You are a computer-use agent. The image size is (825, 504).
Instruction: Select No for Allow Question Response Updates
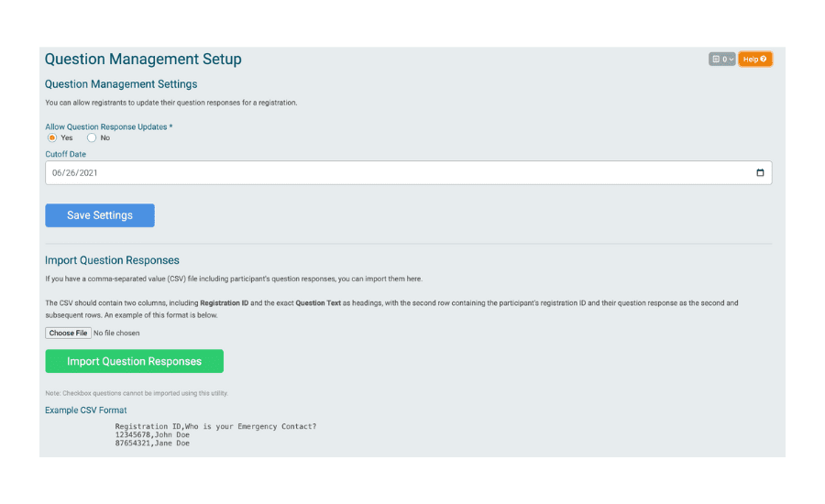click(92, 137)
